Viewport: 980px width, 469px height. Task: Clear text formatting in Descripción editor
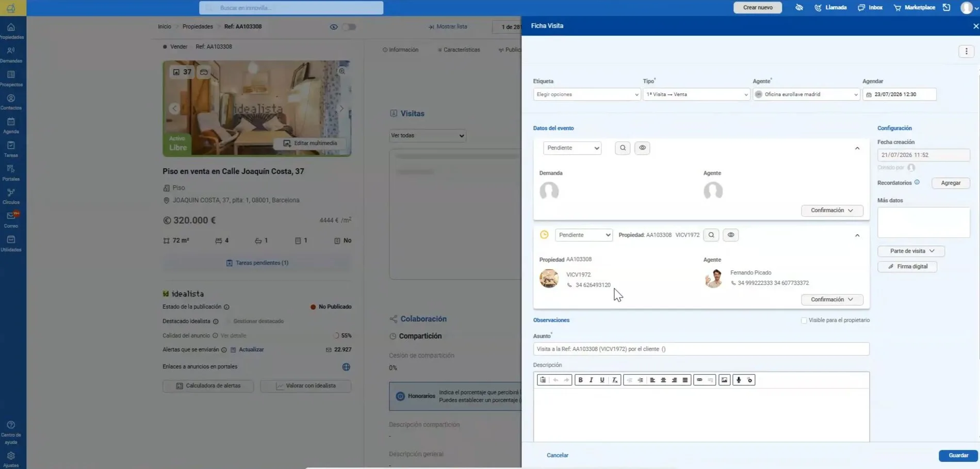(x=614, y=380)
